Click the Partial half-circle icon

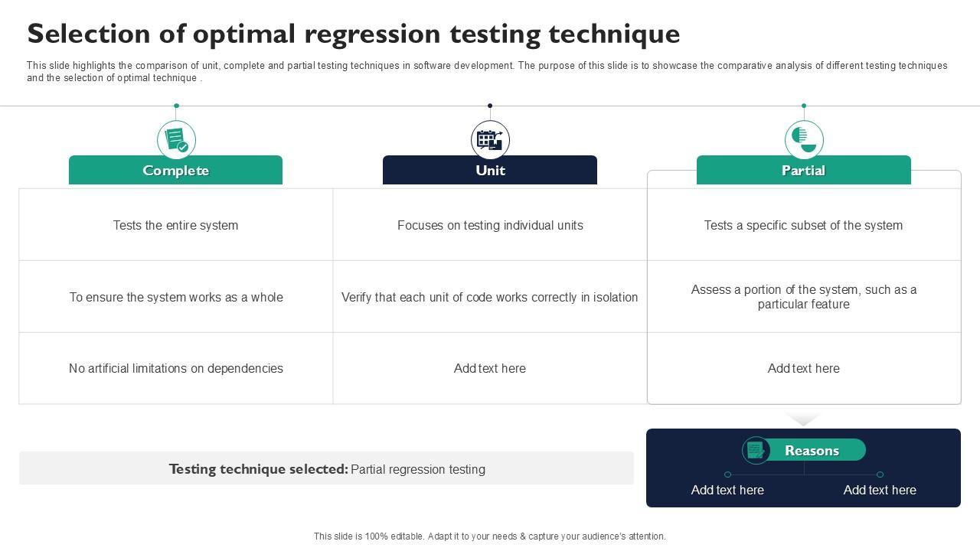click(x=804, y=140)
